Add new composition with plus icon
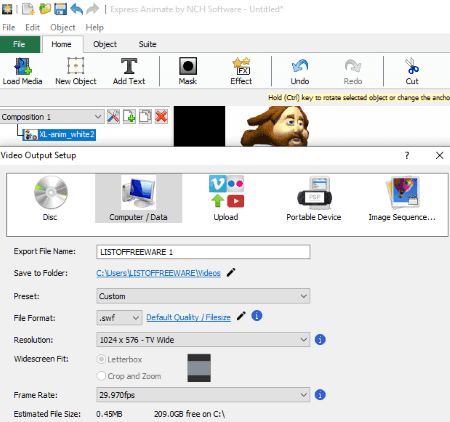The width and height of the screenshot is (450, 422). [129, 117]
